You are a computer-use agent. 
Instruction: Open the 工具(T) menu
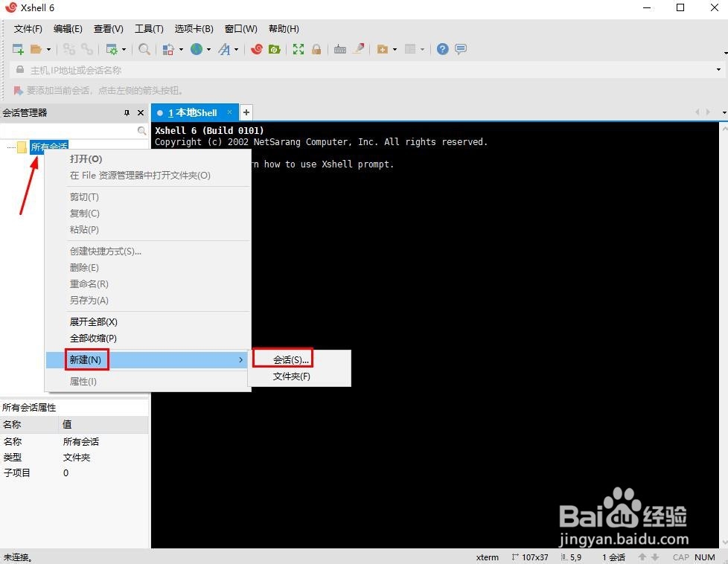tap(149, 29)
